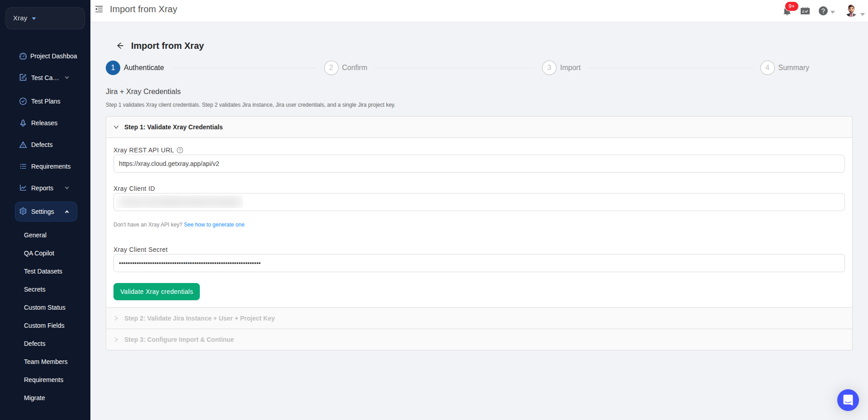Open Test Datasets settings

point(43,271)
